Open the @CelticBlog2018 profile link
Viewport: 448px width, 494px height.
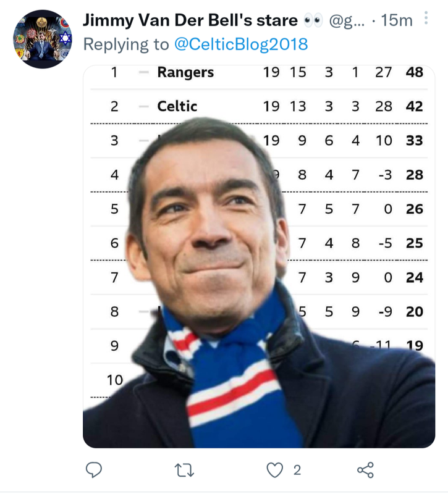tap(241, 44)
